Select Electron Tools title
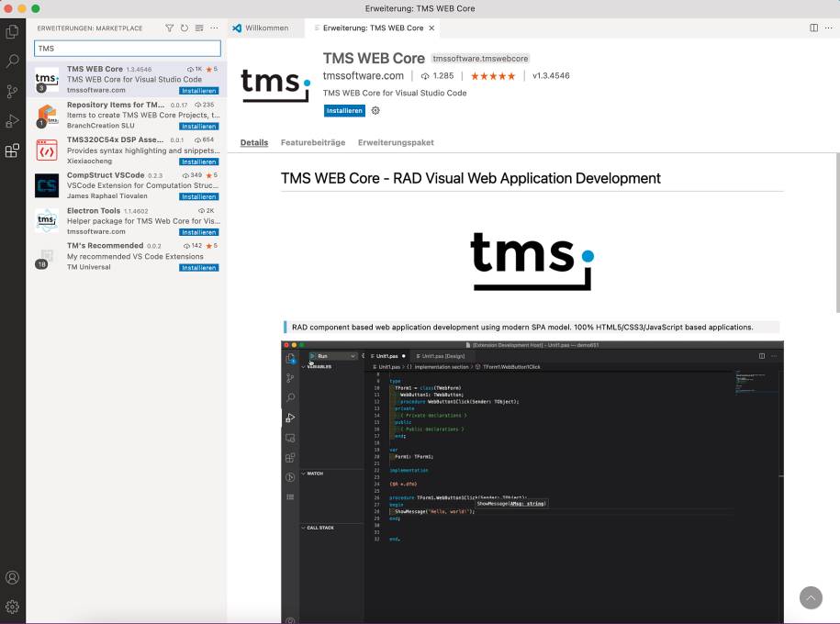 [94, 210]
